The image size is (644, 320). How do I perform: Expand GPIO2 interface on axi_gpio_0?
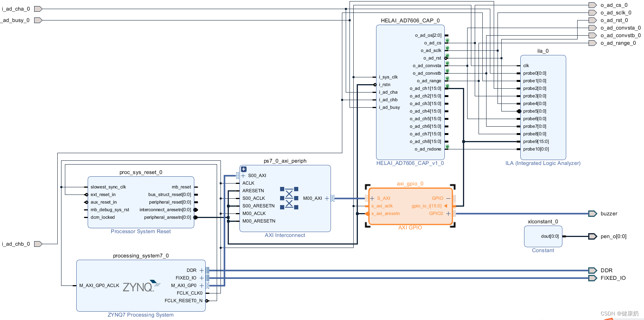[x=448, y=213]
